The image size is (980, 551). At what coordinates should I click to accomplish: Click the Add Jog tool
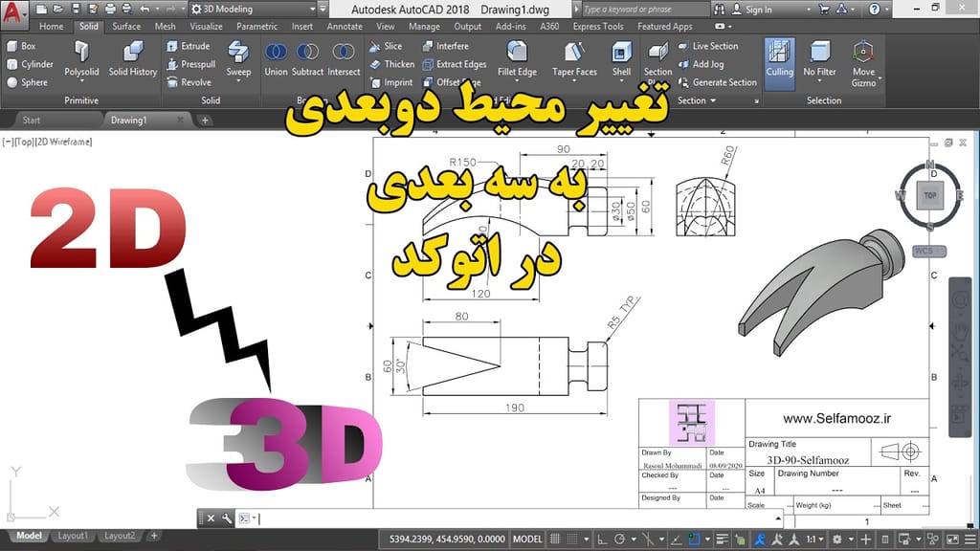click(701, 64)
